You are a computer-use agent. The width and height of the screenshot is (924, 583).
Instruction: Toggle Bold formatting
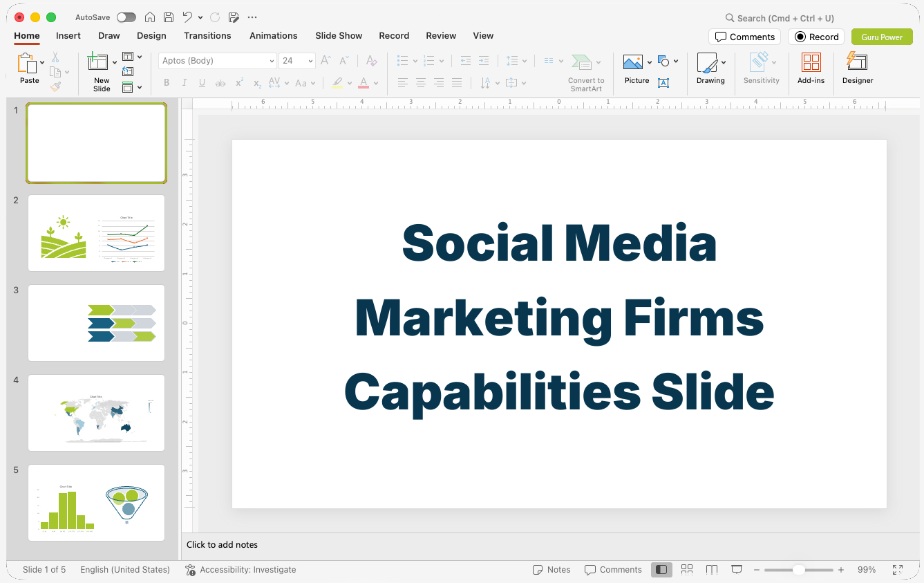click(x=167, y=83)
